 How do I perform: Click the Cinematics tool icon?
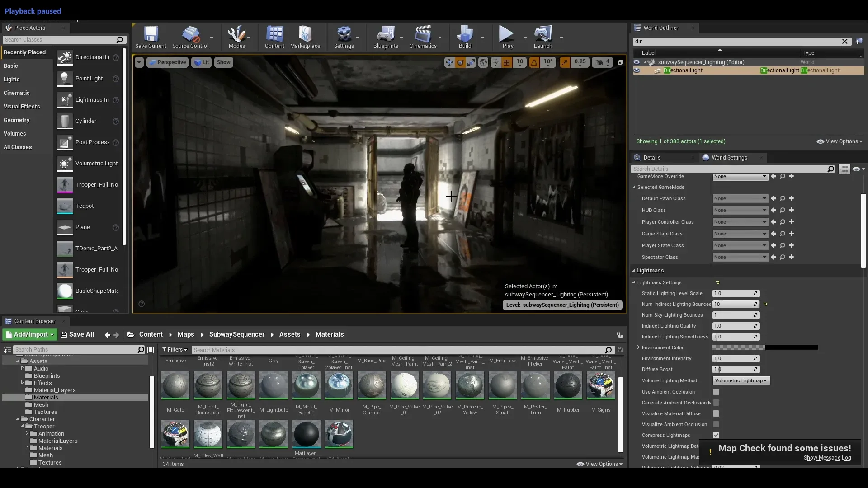click(x=423, y=37)
